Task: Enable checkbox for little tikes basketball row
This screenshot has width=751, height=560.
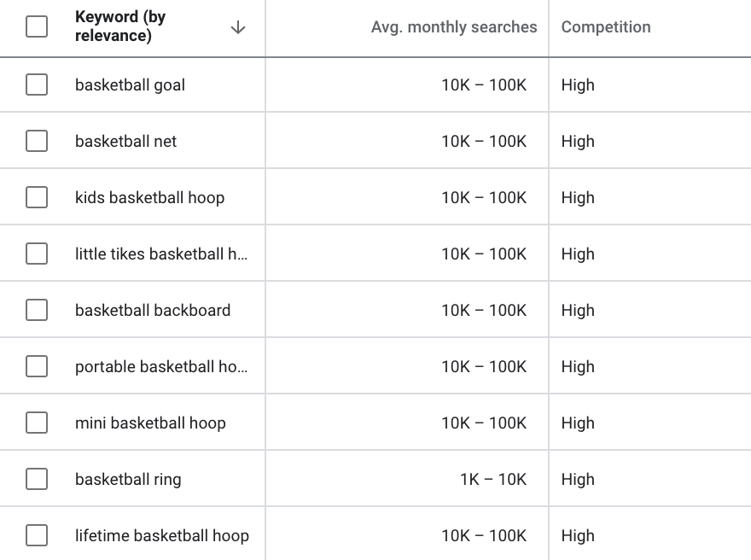Action: (x=37, y=254)
